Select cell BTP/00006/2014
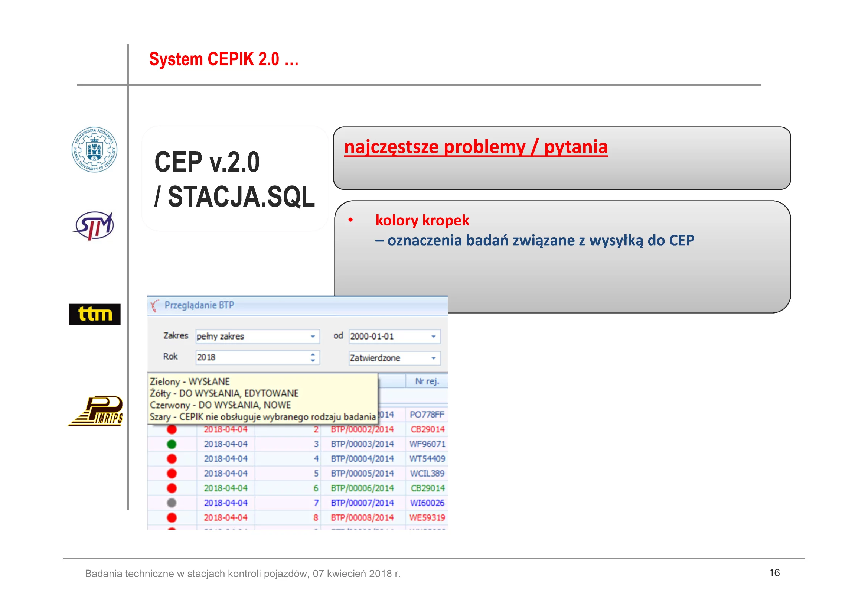 363,489
